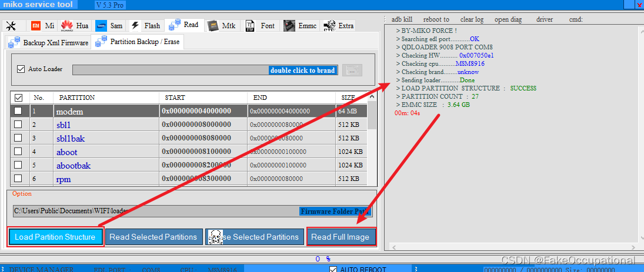Select the Read tab
Image resolution: width=644 pixels, height=272 pixels.
click(x=184, y=25)
